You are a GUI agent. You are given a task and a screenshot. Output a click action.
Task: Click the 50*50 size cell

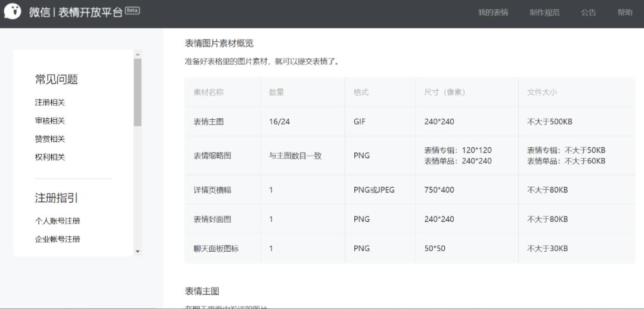(x=435, y=249)
